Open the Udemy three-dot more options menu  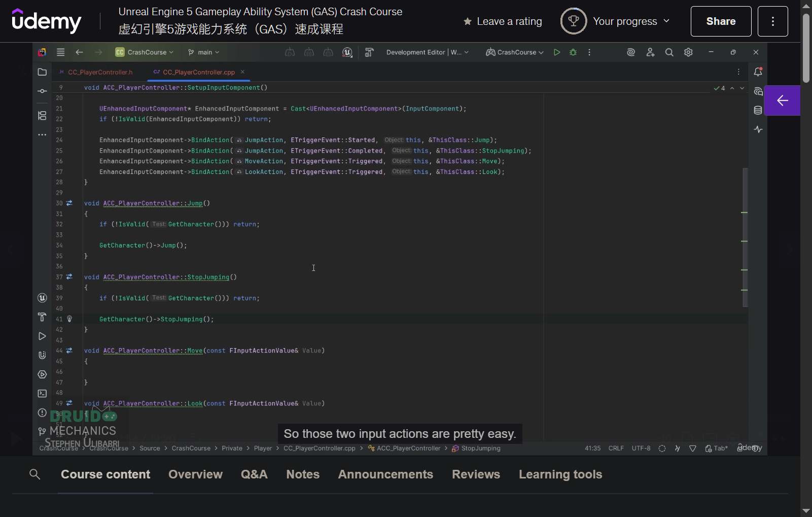click(x=773, y=21)
